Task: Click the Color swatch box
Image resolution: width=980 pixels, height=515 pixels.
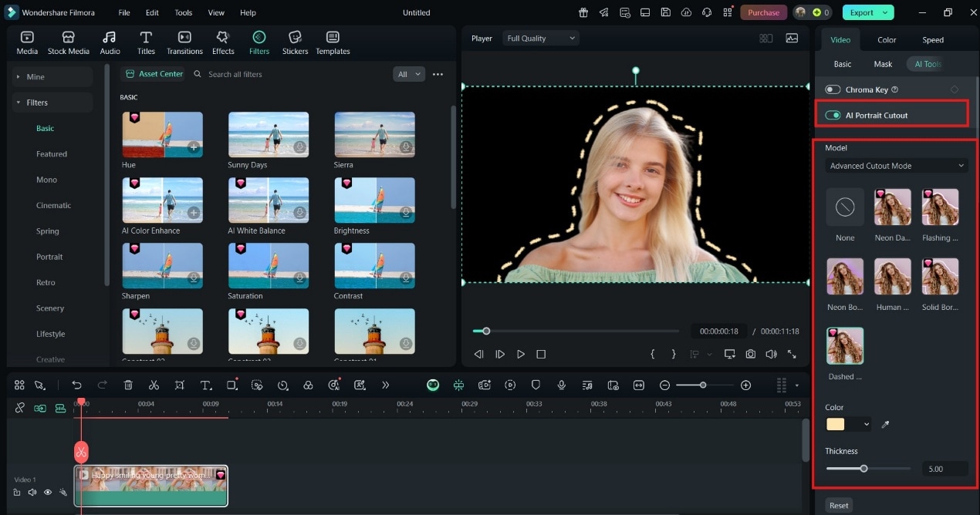Action: tap(835, 424)
